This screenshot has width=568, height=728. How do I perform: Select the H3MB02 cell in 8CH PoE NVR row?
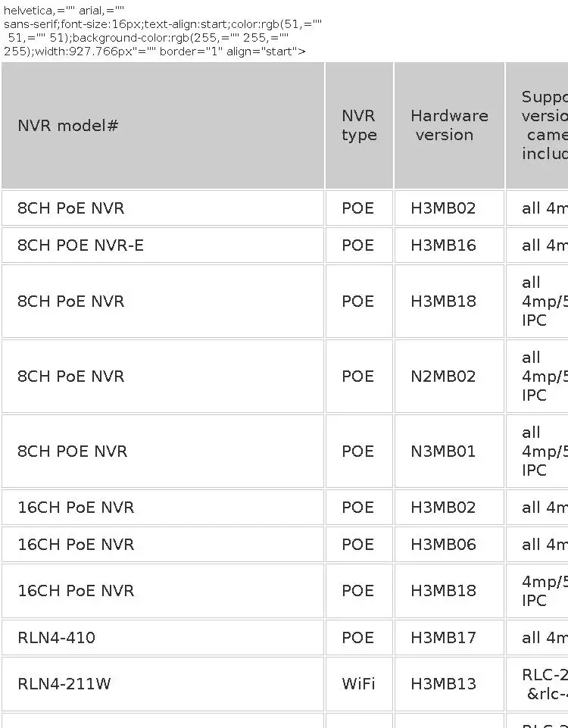pos(449,208)
